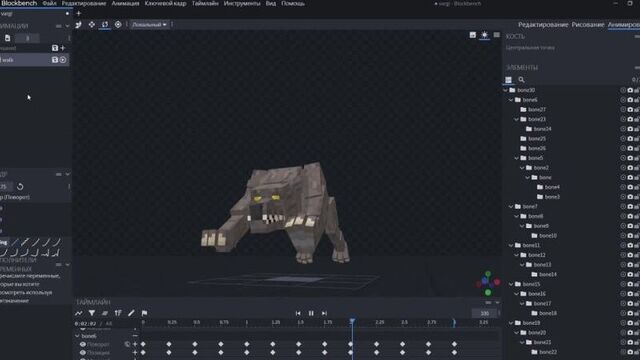Collapse bone6 channels in the timeline
This screenshot has width=640, height=360.
(78, 336)
